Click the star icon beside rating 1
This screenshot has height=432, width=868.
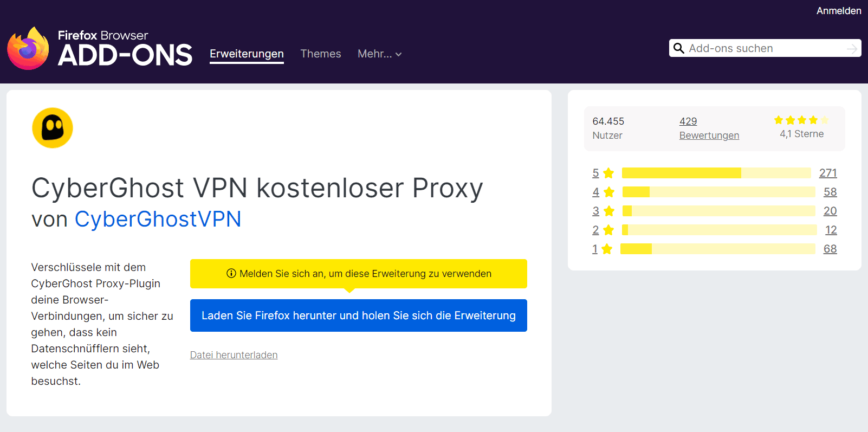click(x=607, y=249)
